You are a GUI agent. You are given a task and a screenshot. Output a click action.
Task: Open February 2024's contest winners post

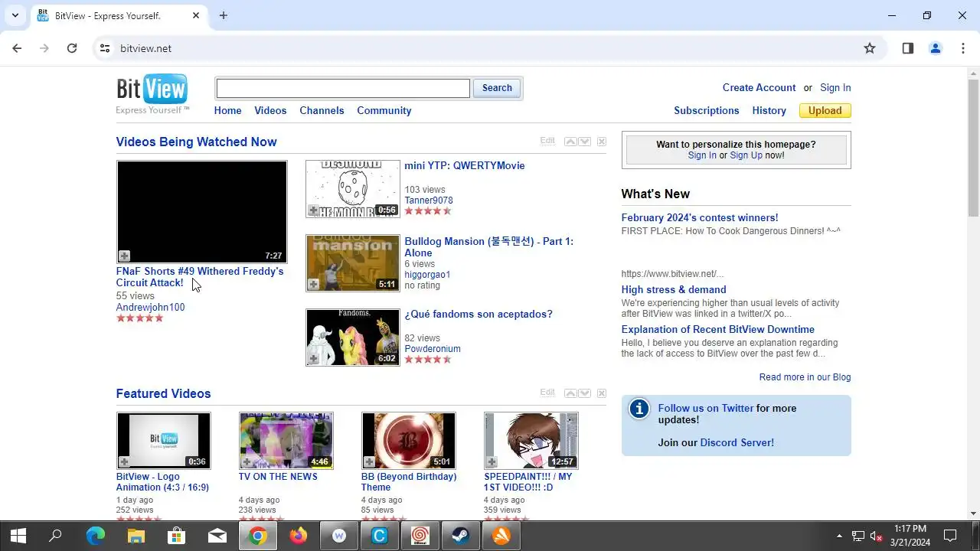[700, 218]
